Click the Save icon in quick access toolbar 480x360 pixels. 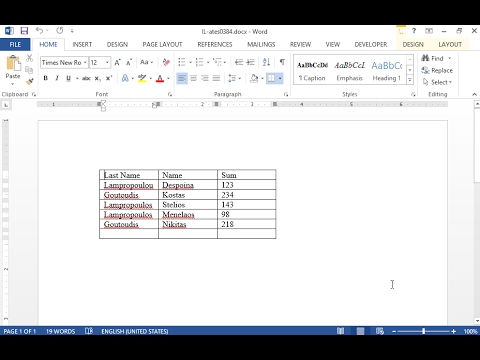coord(24,31)
